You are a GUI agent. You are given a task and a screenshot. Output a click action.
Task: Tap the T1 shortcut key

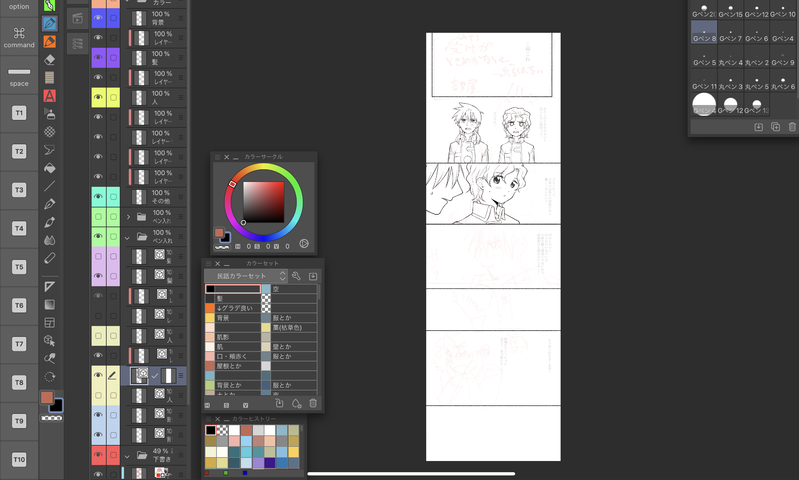pos(19,113)
